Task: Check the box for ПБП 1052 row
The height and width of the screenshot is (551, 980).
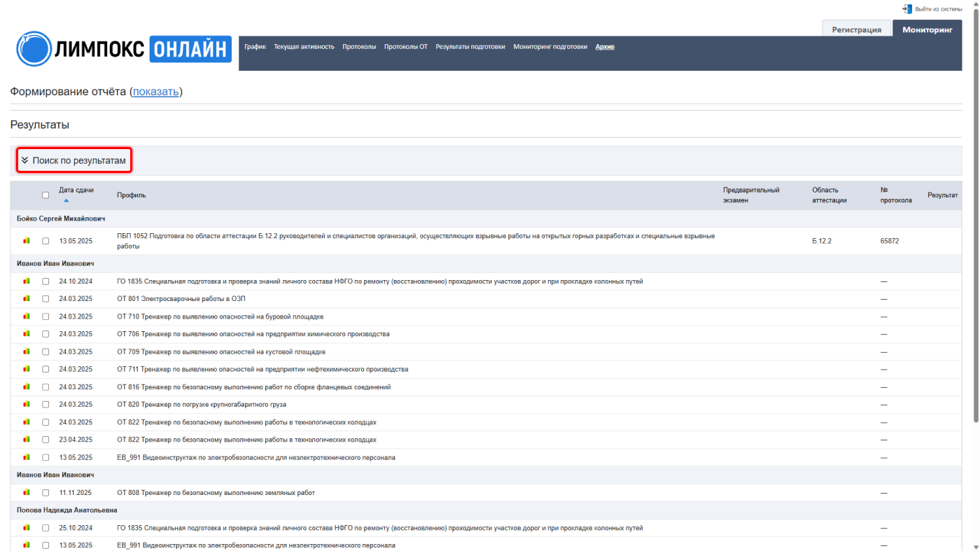Action: point(45,241)
